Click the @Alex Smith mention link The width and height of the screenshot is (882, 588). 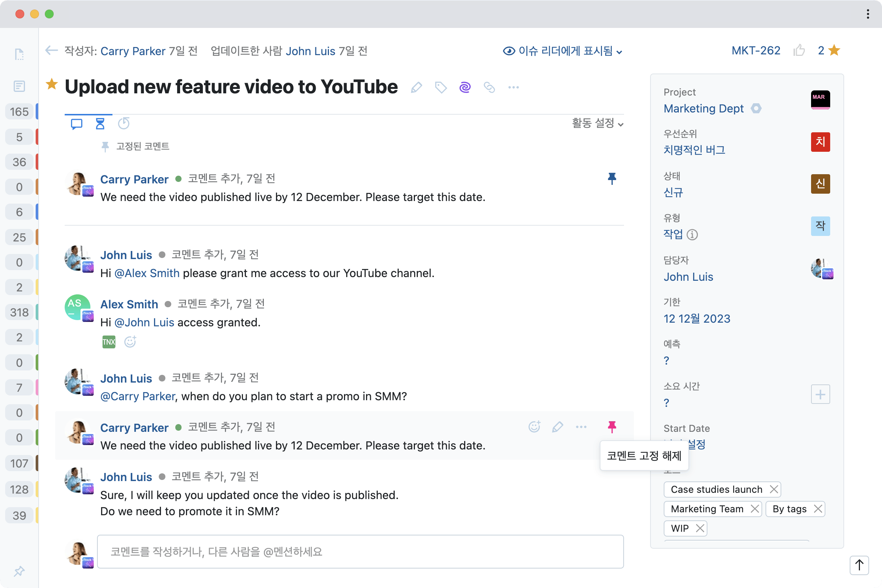coord(147,273)
